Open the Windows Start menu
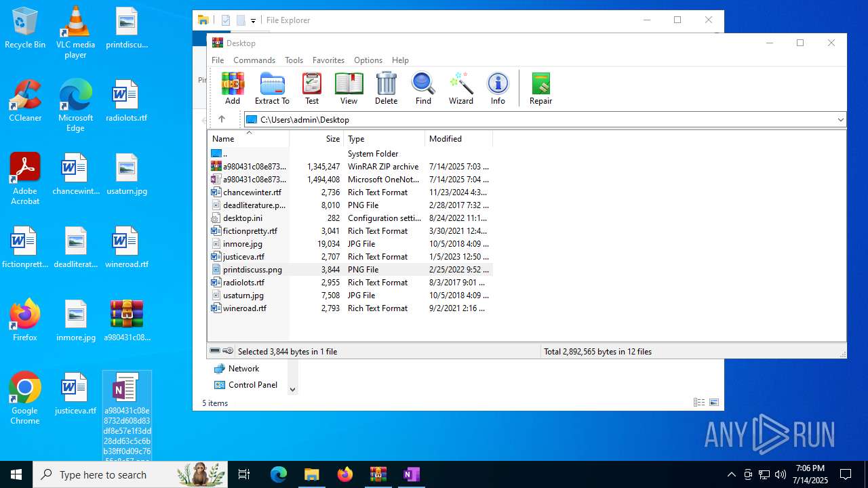The height and width of the screenshot is (488, 868). pyautogui.click(x=16, y=474)
